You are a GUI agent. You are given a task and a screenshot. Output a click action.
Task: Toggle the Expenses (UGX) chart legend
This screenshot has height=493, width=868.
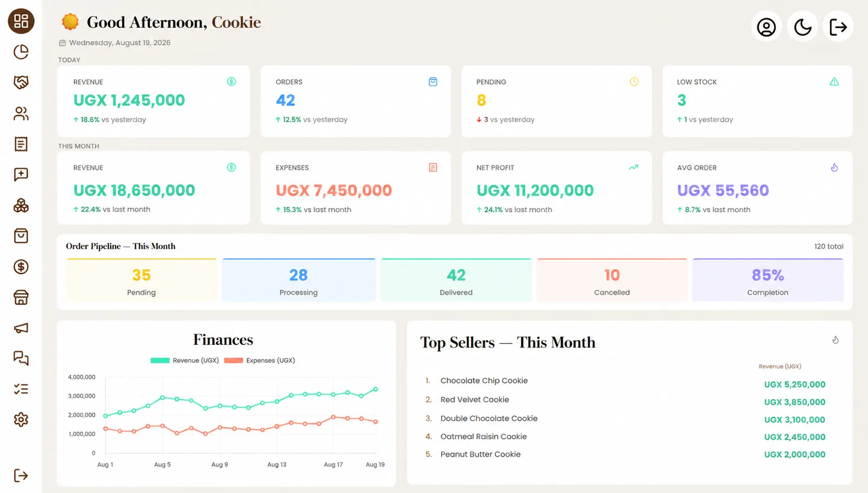(259, 361)
